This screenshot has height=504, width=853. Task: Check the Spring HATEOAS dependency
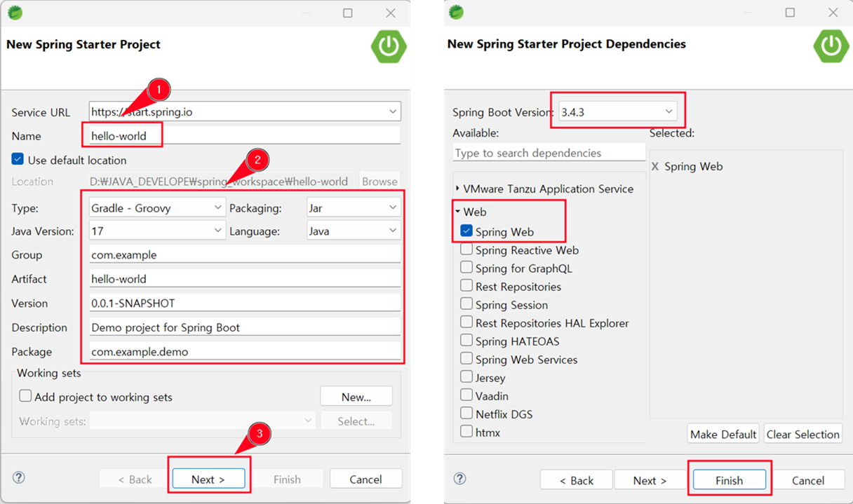(466, 340)
